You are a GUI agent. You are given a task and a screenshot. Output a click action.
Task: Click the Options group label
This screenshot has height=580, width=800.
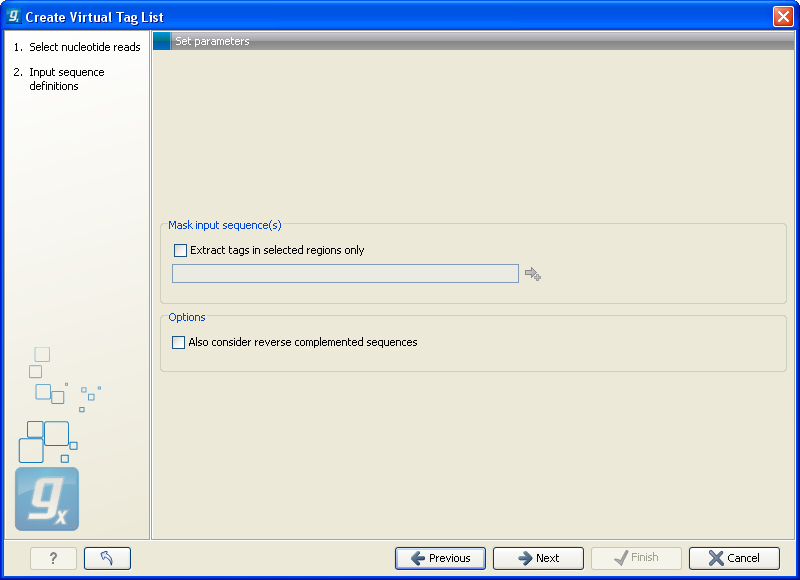point(187,317)
